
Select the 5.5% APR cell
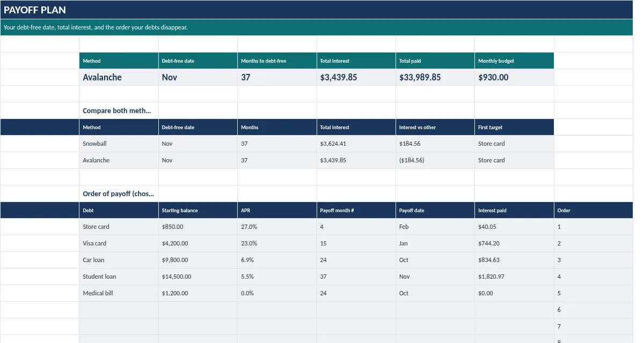[277, 277]
